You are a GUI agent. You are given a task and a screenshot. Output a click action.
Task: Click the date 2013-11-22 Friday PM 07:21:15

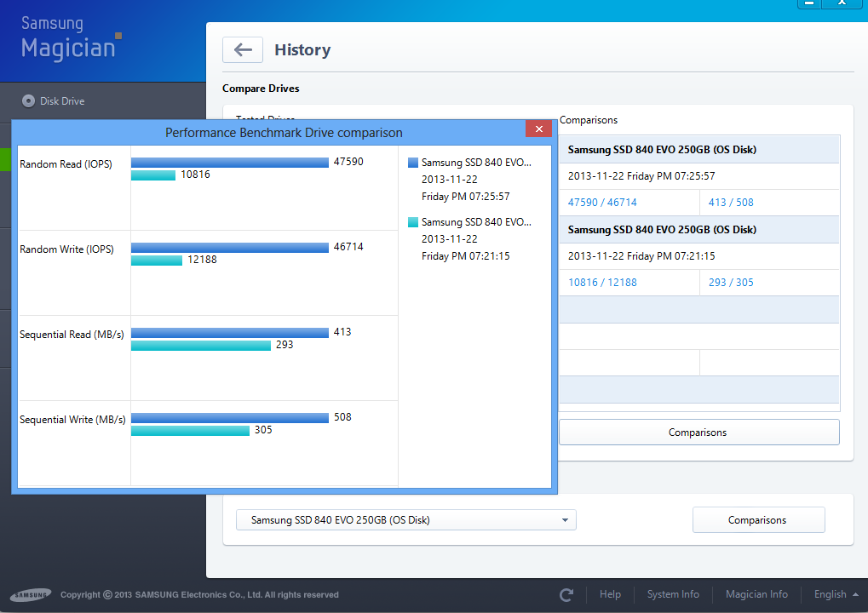pyautogui.click(x=641, y=256)
